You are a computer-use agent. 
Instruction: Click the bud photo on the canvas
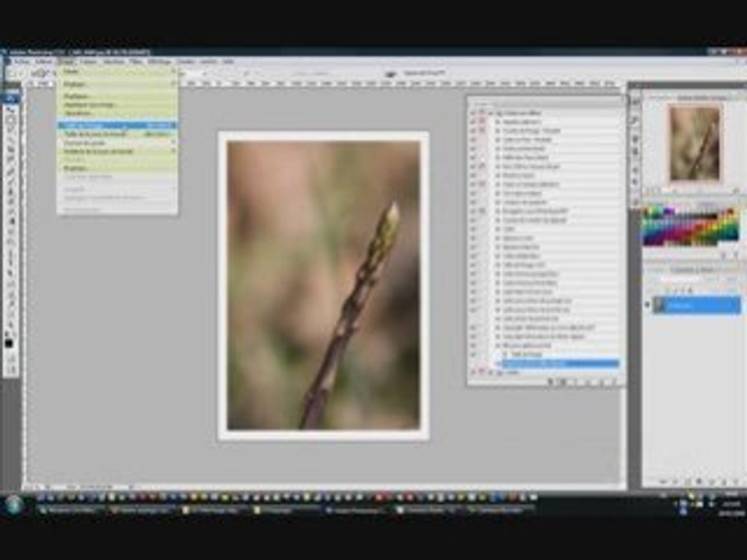click(324, 285)
